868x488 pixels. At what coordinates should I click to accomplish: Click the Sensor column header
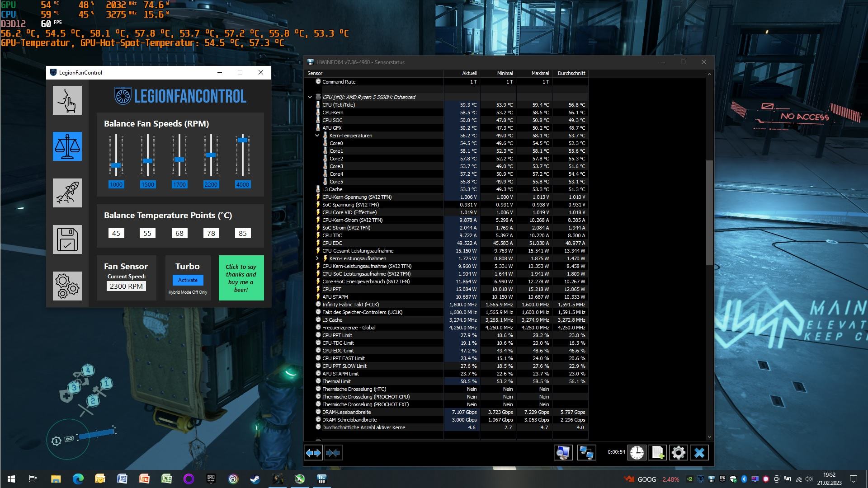pos(374,73)
